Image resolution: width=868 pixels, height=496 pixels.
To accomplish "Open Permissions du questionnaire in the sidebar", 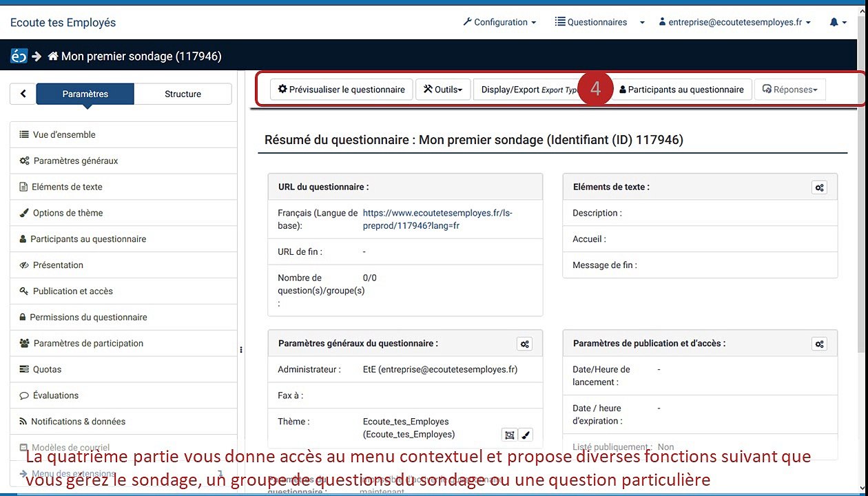I will (123, 318).
